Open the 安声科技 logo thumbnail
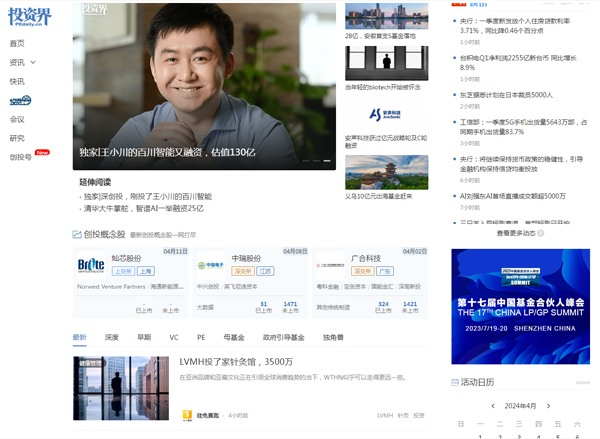 click(x=386, y=114)
